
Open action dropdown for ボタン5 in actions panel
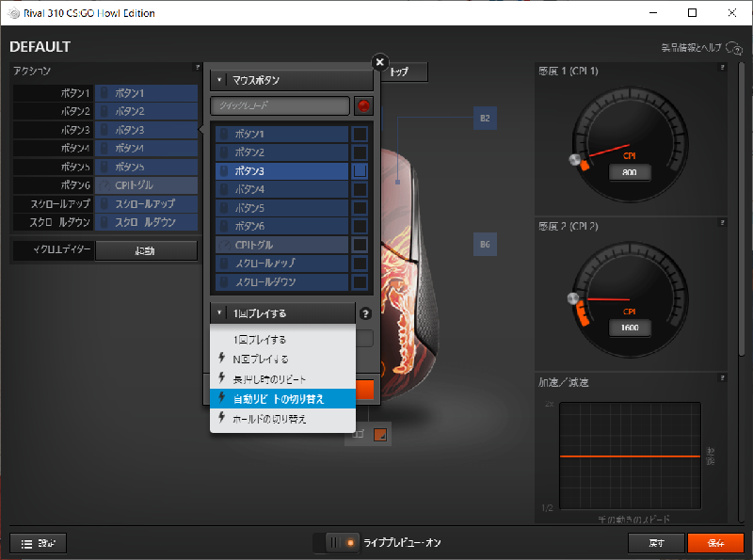click(x=147, y=168)
